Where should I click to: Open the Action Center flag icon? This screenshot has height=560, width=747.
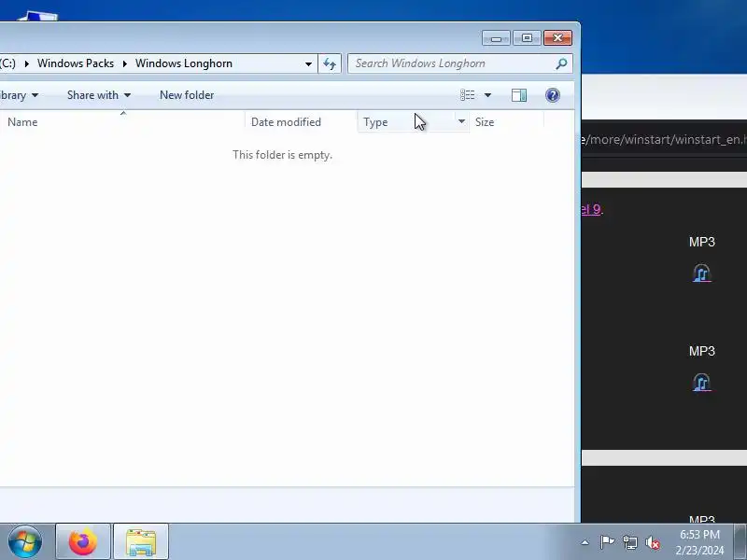[606, 542]
